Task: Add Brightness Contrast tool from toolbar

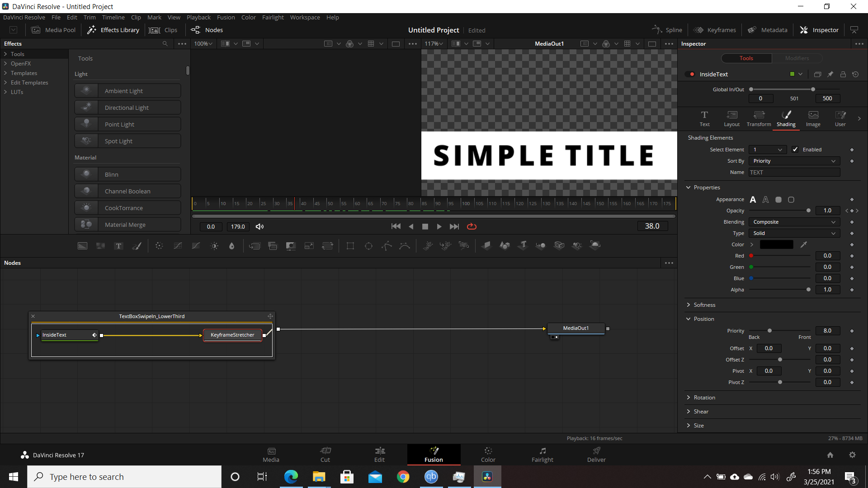Action: [x=214, y=246]
